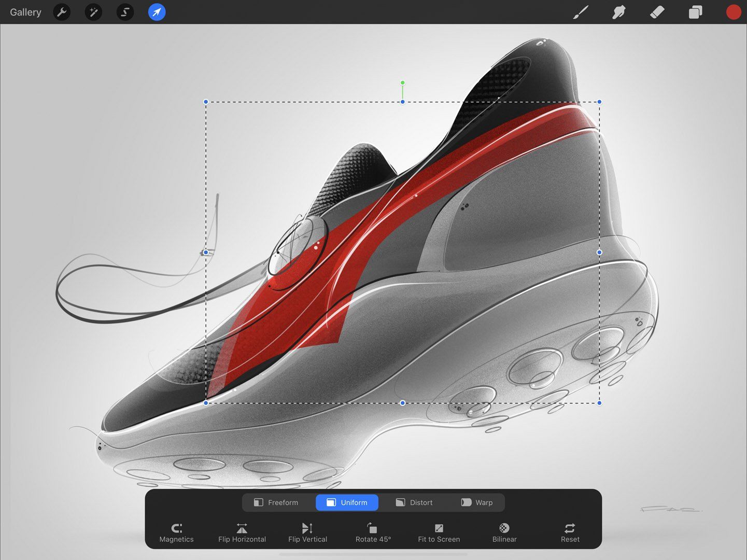Select the Paint brush tool

click(x=581, y=12)
